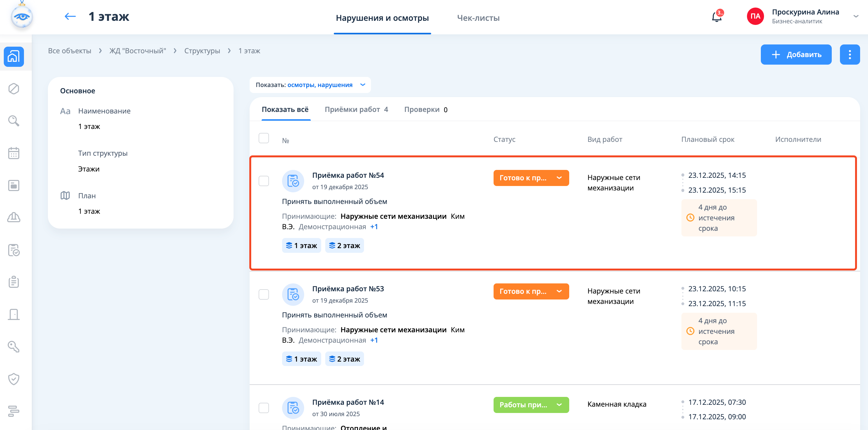
Task: Open the search magnifier sidebar icon
Action: (14, 121)
